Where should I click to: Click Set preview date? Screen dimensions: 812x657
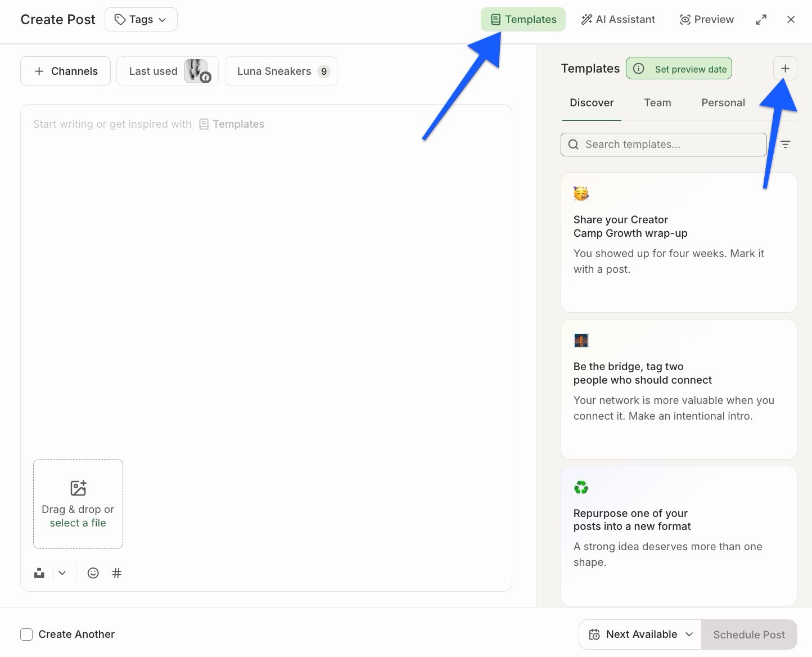coord(679,69)
